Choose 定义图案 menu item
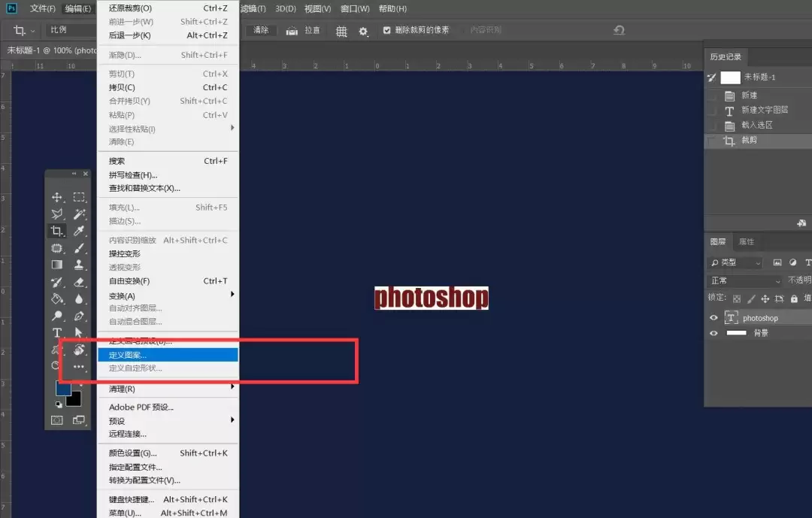The width and height of the screenshot is (812, 518). click(168, 355)
